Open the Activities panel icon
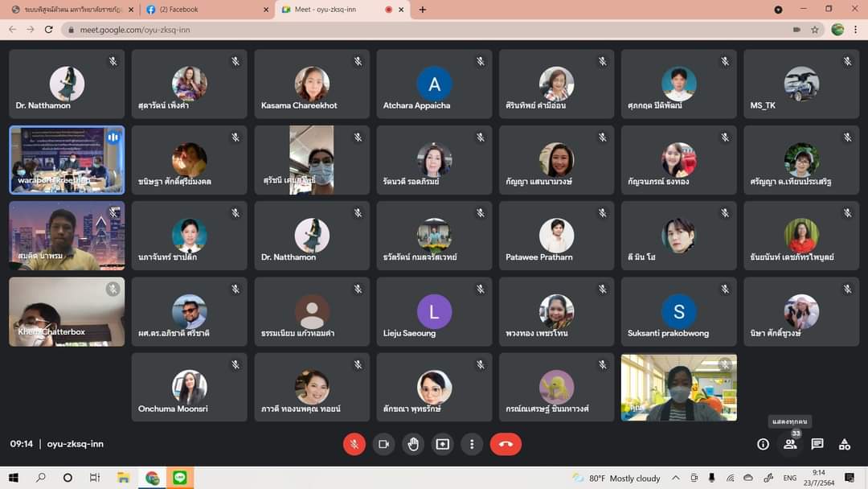Viewport: 868px width, 489px height. 845,444
